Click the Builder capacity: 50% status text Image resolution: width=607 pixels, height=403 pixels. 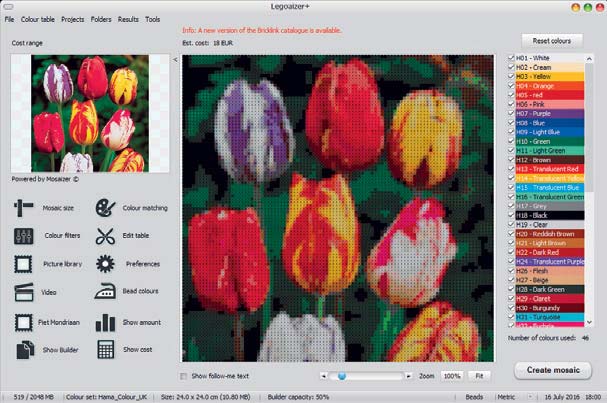298,397
